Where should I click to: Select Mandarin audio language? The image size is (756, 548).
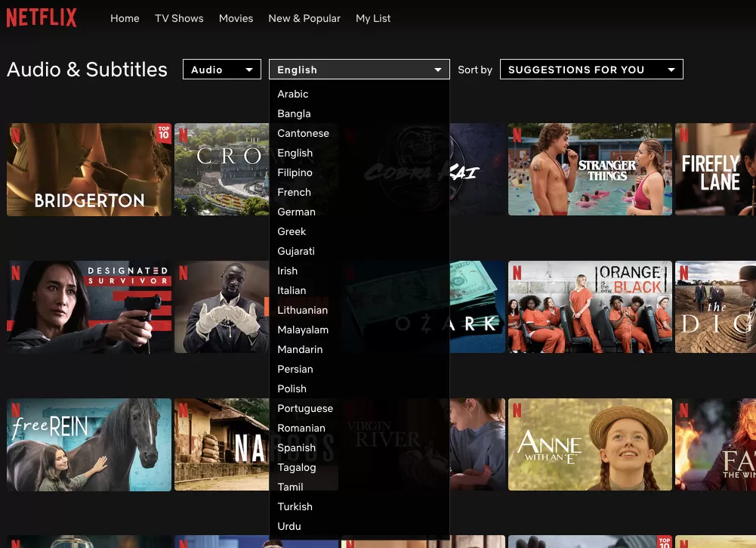300,349
